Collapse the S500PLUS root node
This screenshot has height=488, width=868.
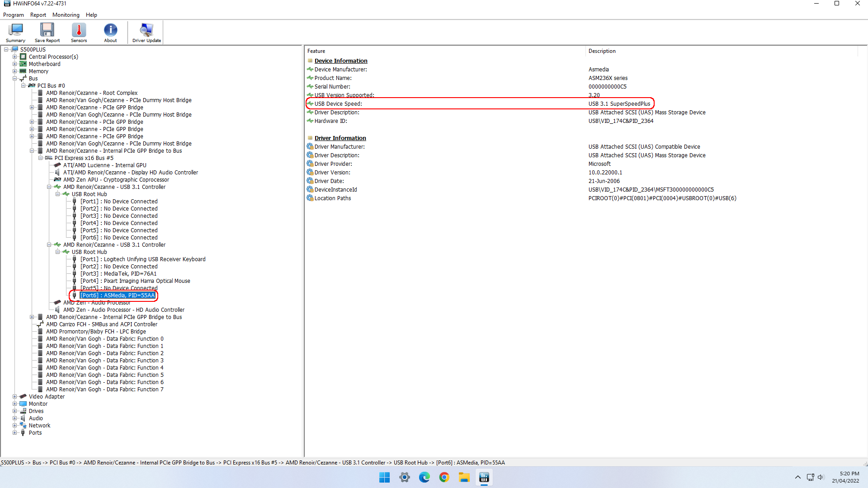(6, 50)
